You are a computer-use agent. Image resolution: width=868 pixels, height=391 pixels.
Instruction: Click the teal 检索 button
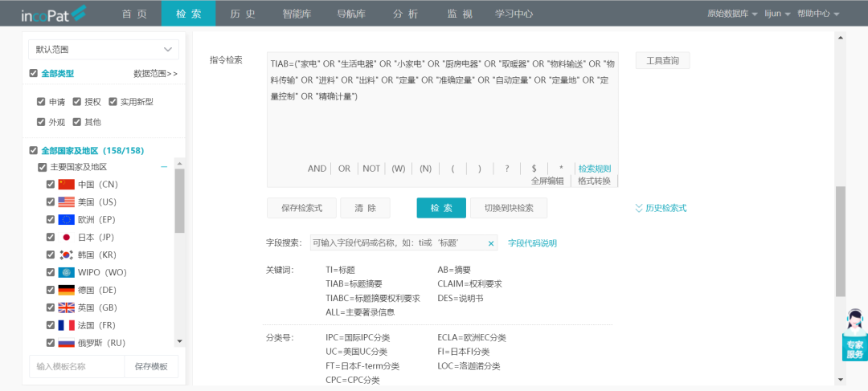[440, 208]
